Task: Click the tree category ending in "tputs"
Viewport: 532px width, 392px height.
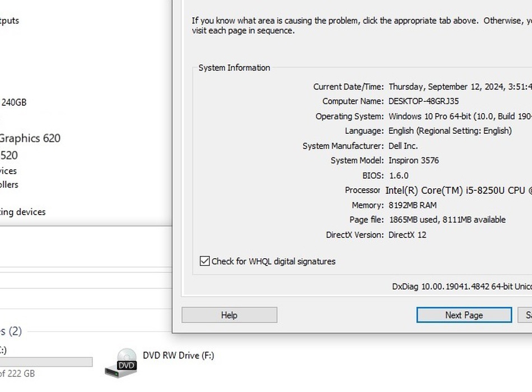Action: point(10,21)
